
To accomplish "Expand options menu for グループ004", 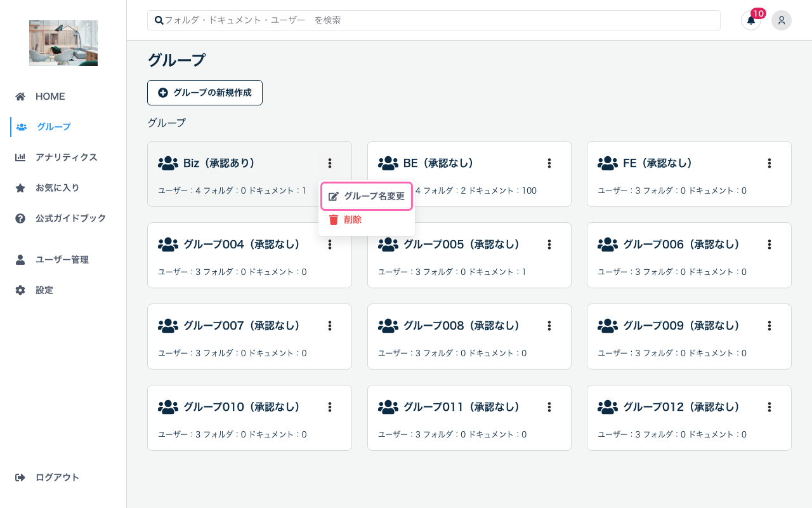I will (x=329, y=244).
